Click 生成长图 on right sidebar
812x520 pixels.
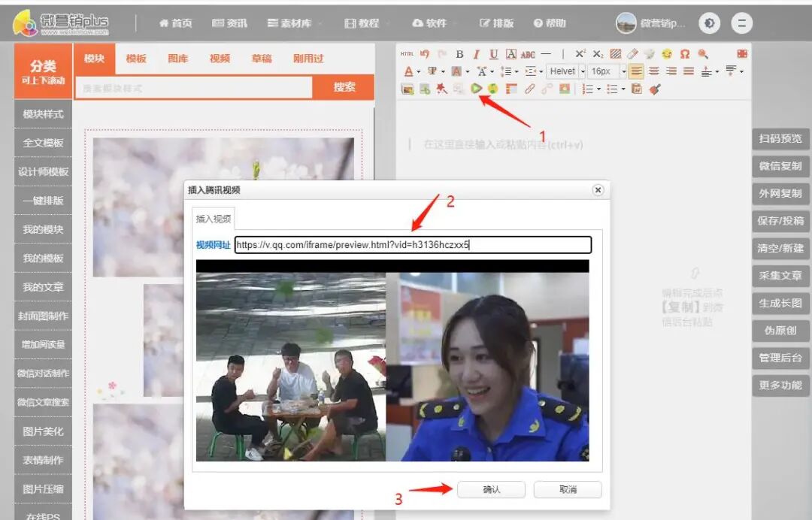coord(780,303)
